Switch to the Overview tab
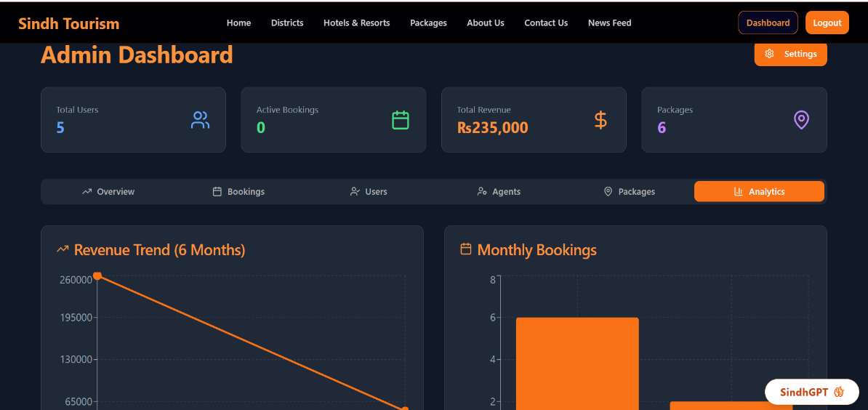 point(108,192)
